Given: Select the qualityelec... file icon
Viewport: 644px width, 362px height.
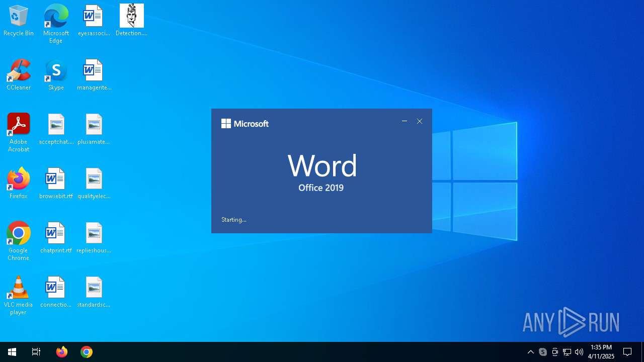Looking at the screenshot, I should click(94, 184).
